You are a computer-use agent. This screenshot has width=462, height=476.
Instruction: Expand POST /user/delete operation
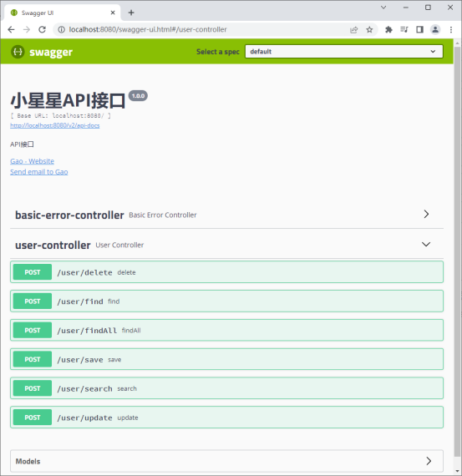click(226, 272)
